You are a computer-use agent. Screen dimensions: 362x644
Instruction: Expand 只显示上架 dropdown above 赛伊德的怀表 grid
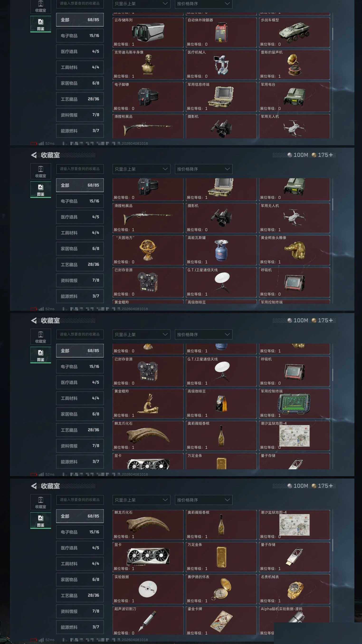pyautogui.click(x=141, y=500)
